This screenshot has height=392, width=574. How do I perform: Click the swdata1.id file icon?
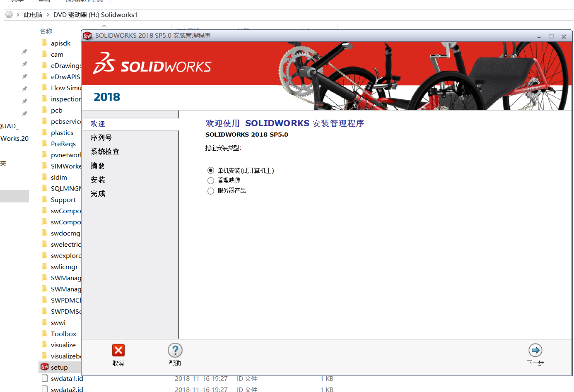pos(45,378)
